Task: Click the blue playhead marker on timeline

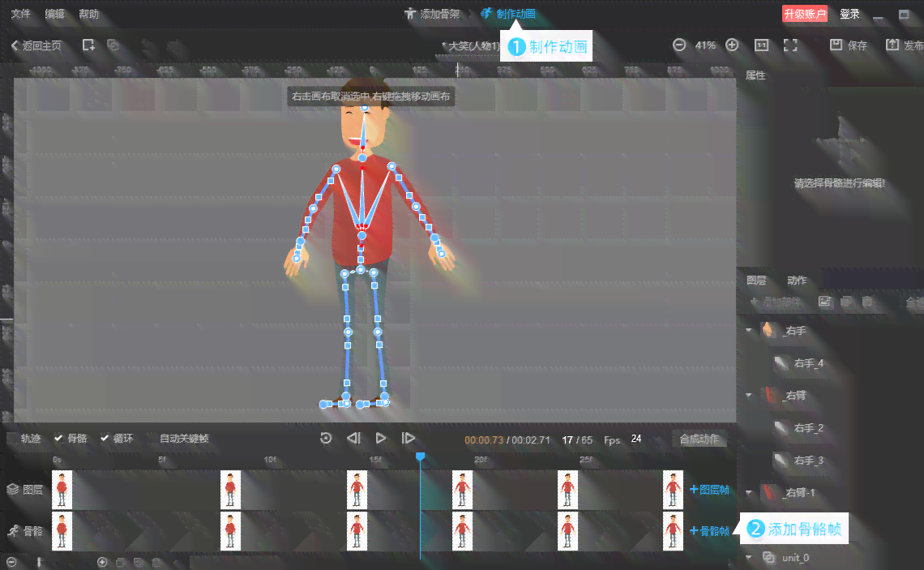Action: (x=420, y=456)
